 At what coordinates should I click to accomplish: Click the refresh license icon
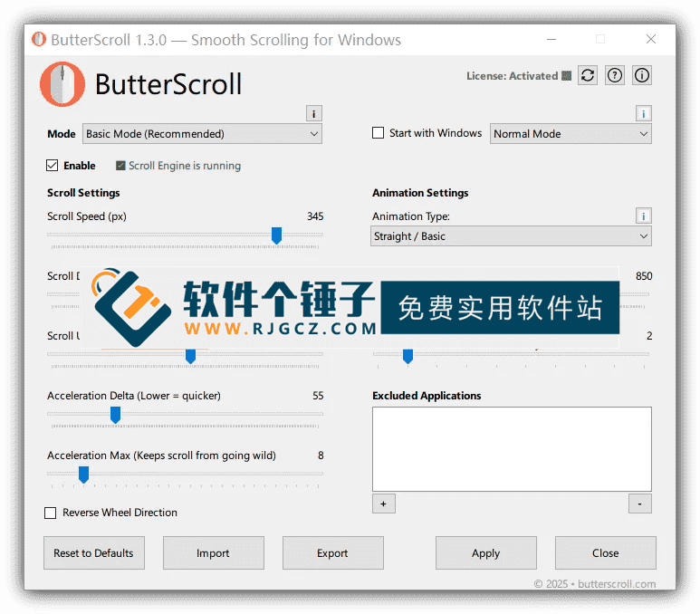[x=588, y=75]
